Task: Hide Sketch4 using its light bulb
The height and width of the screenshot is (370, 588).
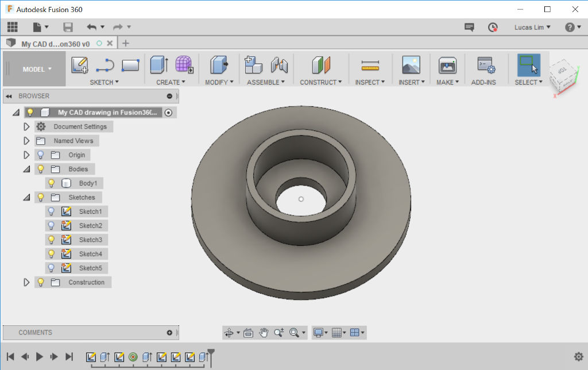Action: [51, 254]
